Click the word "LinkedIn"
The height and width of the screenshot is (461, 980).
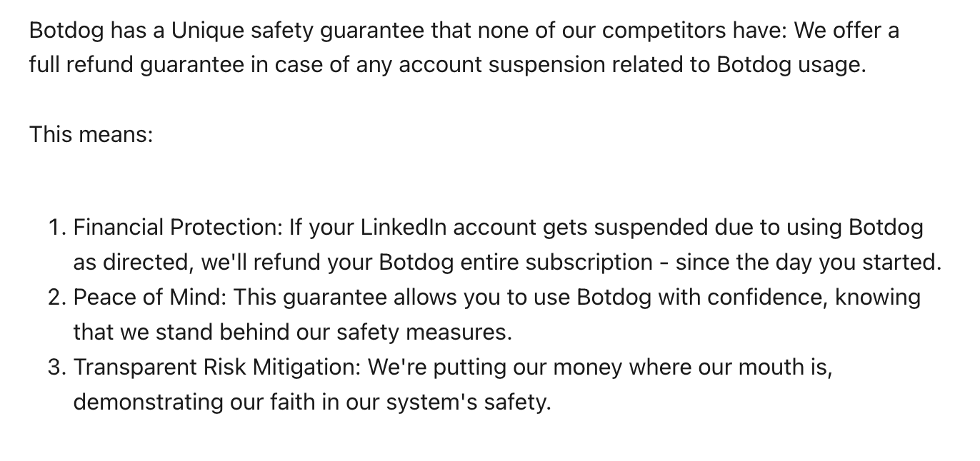pyautogui.click(x=404, y=228)
